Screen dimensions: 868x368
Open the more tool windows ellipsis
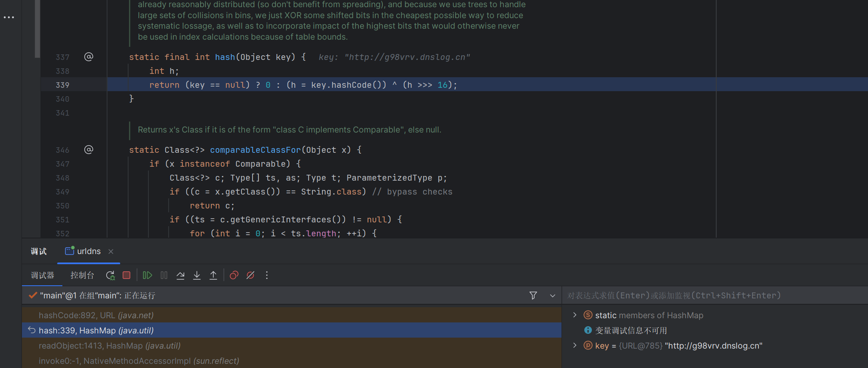9,17
